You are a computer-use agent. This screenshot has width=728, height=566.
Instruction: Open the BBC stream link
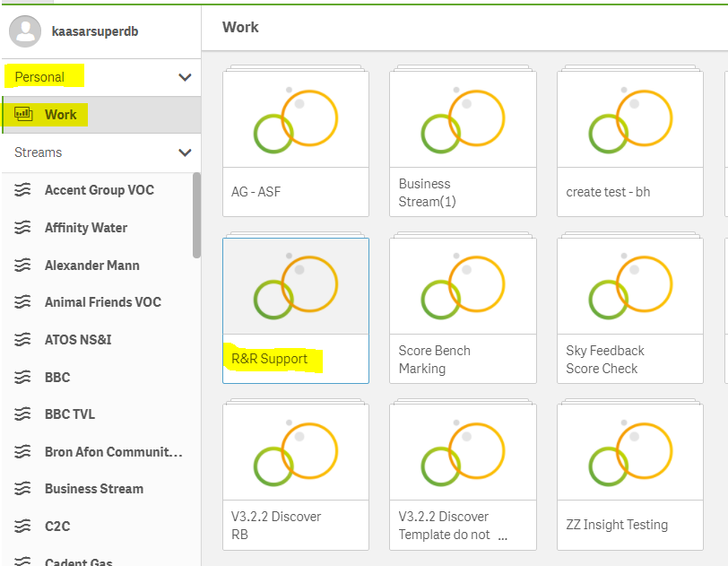click(x=101, y=377)
